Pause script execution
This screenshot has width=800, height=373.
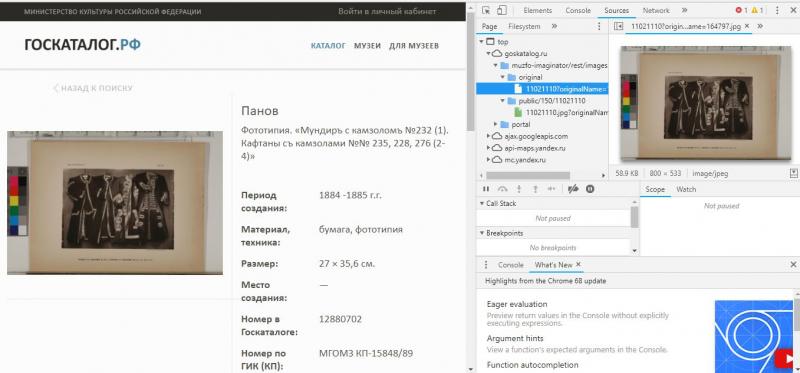[486, 189]
